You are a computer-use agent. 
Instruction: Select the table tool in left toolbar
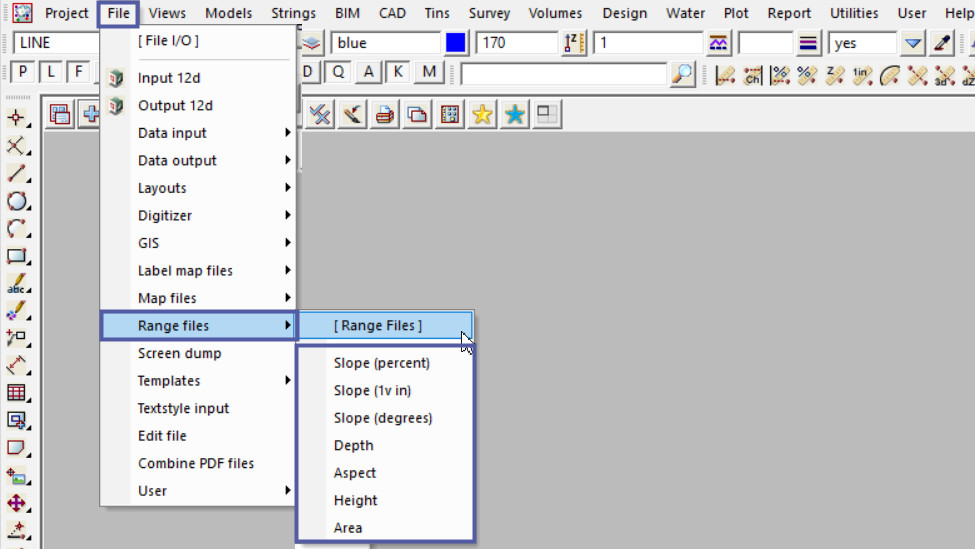16,393
